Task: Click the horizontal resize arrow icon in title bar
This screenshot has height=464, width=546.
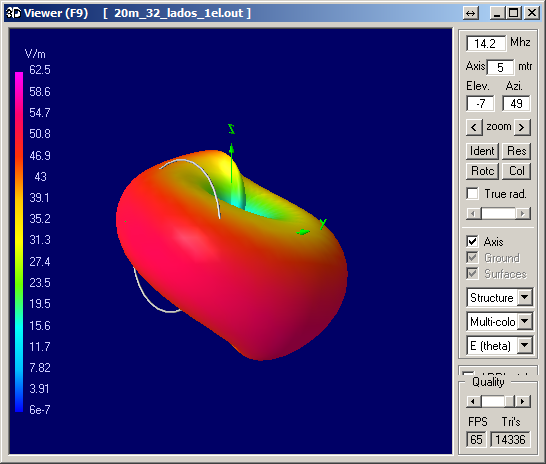Action: click(471, 13)
